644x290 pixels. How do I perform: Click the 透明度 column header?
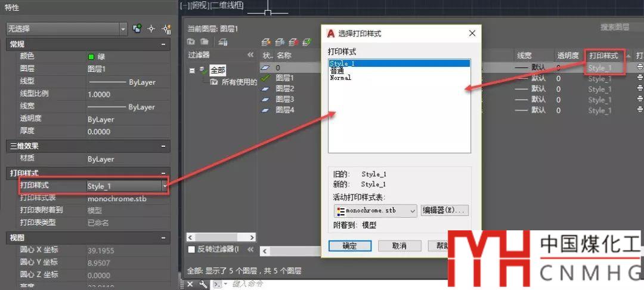pos(568,55)
